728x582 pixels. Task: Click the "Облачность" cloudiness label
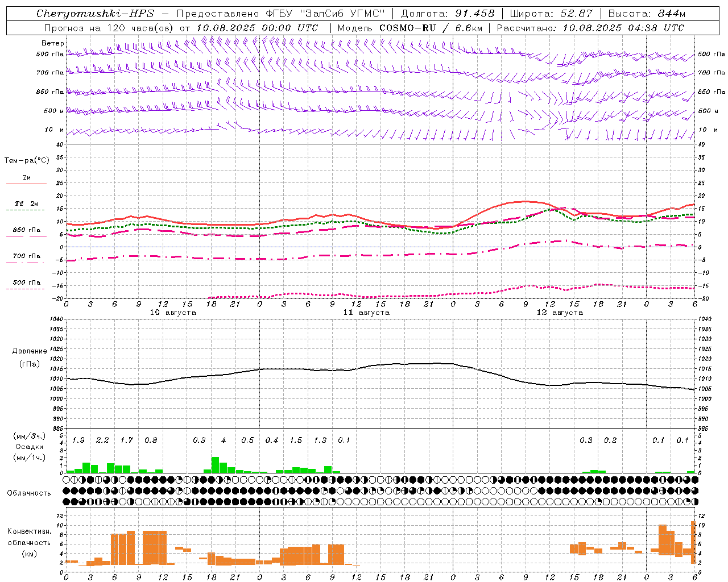click(x=29, y=493)
